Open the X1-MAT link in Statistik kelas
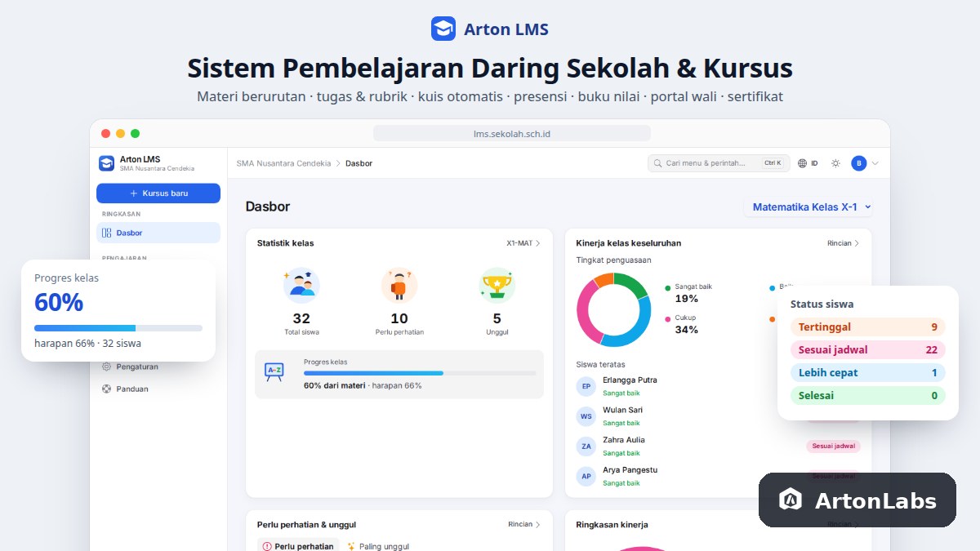 (523, 243)
